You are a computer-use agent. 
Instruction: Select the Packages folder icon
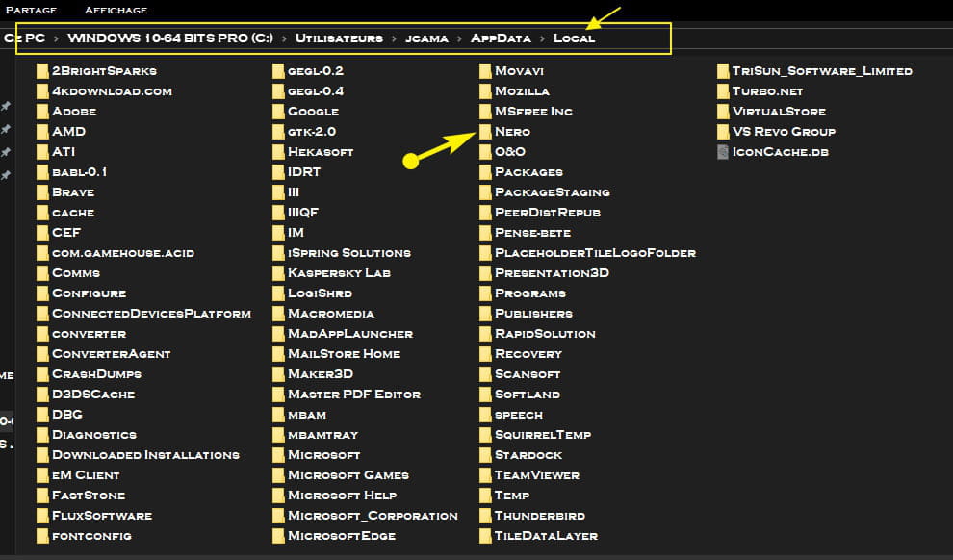485,172
